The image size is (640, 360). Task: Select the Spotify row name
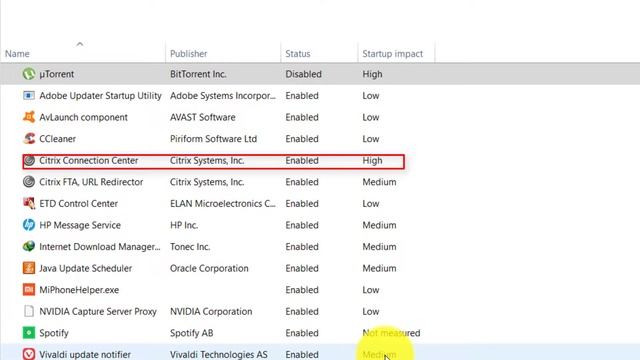(54, 333)
